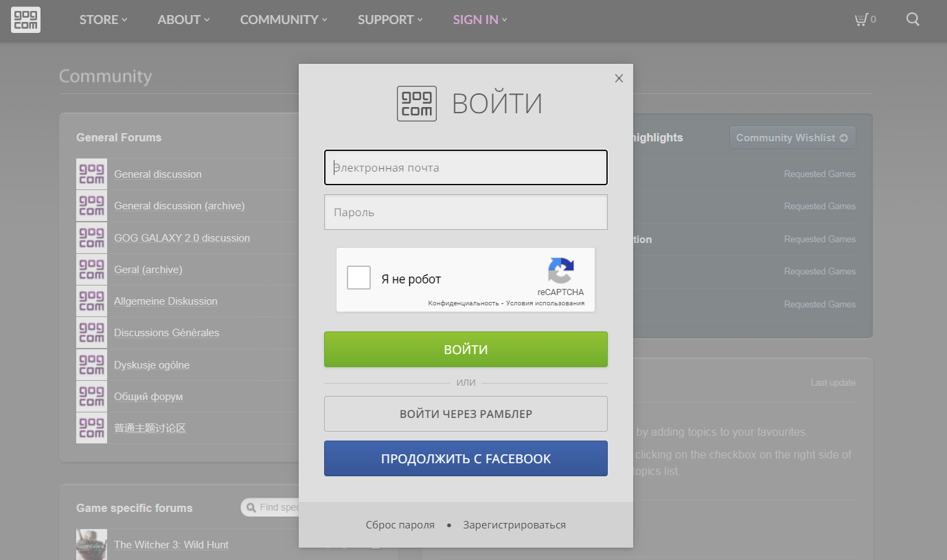Click the Dyskusje ogólne forum icon

click(91, 365)
